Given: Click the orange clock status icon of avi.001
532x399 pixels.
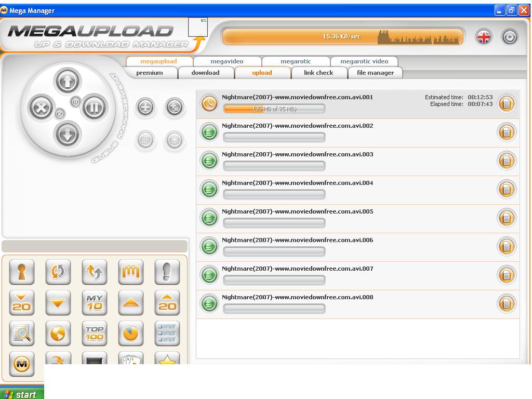Looking at the screenshot, I should click(209, 103).
